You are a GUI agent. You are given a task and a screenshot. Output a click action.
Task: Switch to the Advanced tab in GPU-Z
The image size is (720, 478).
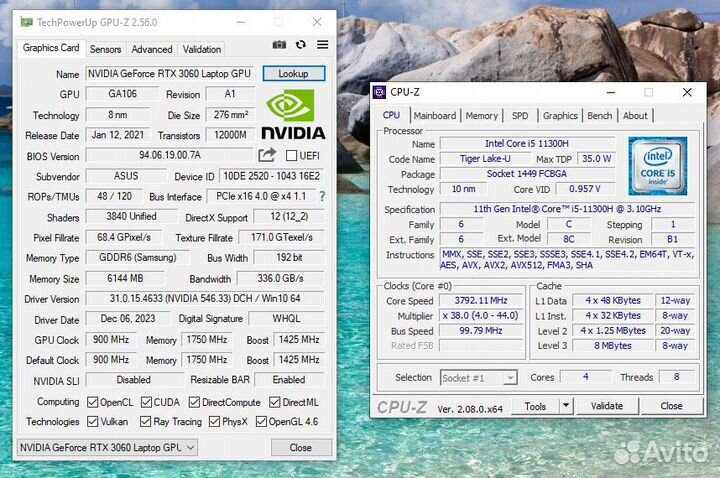click(152, 49)
